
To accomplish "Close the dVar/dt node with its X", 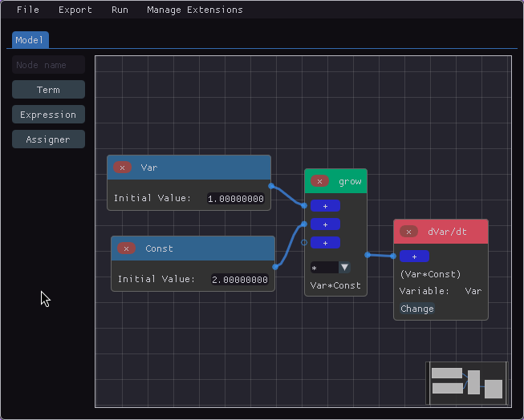I will (408, 232).
